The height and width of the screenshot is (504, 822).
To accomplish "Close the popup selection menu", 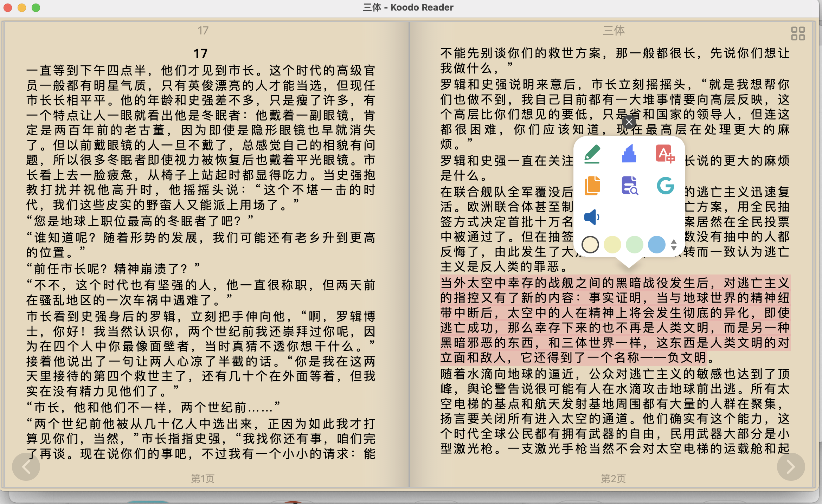I will pyautogui.click(x=629, y=122).
